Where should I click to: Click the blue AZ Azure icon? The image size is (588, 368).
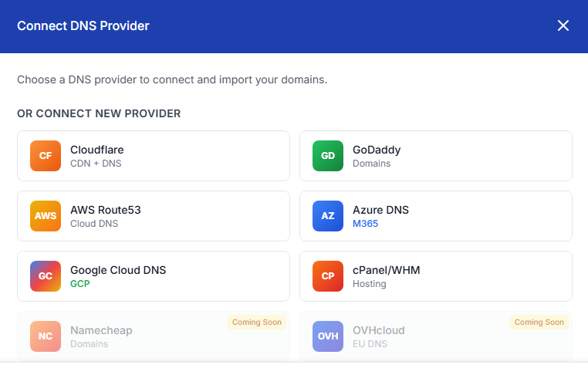click(x=328, y=216)
